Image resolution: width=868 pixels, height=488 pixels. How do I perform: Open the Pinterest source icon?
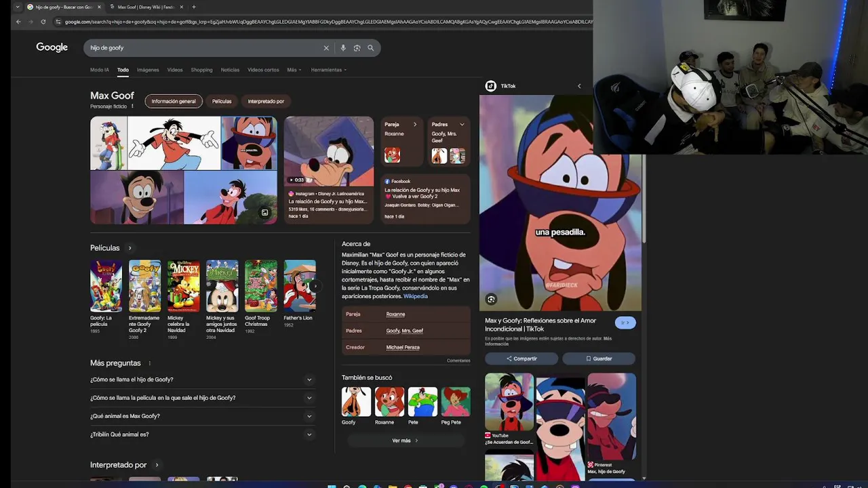(591, 465)
